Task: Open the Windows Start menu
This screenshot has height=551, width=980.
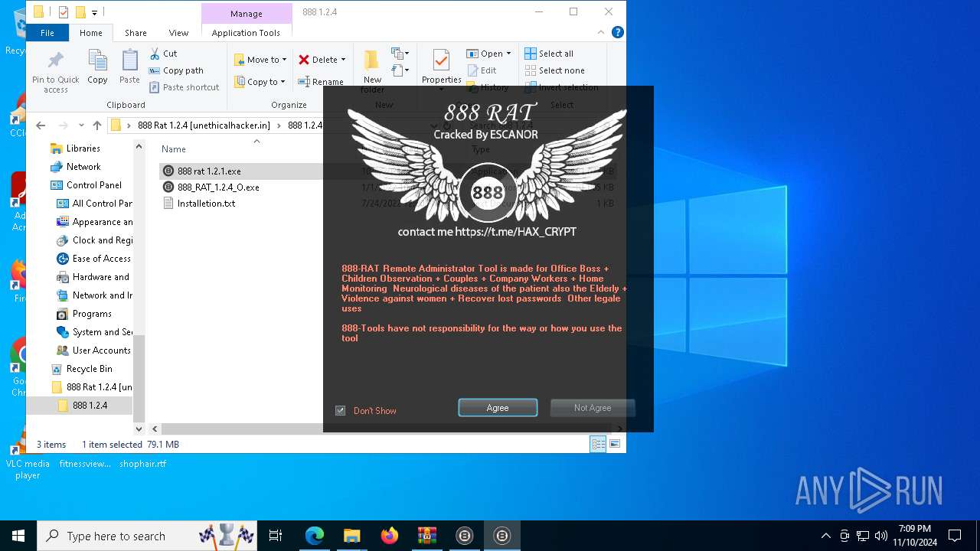Action: [18, 536]
